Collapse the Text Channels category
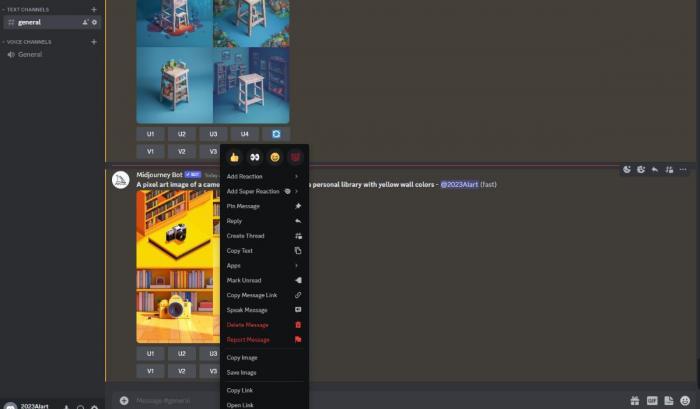The image size is (700, 409). tap(26, 9)
